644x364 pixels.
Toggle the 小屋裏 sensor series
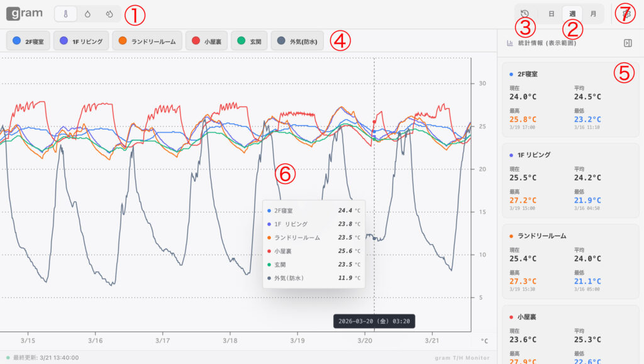(206, 41)
